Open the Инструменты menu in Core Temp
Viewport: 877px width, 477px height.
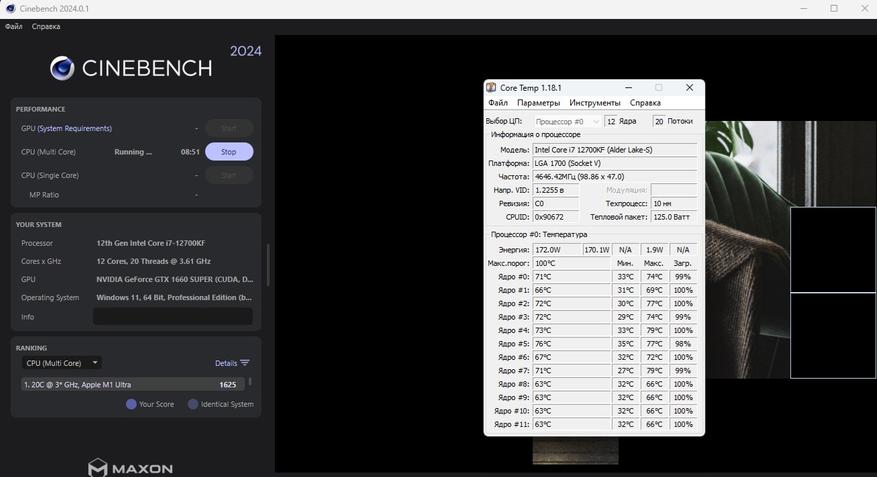coord(595,103)
